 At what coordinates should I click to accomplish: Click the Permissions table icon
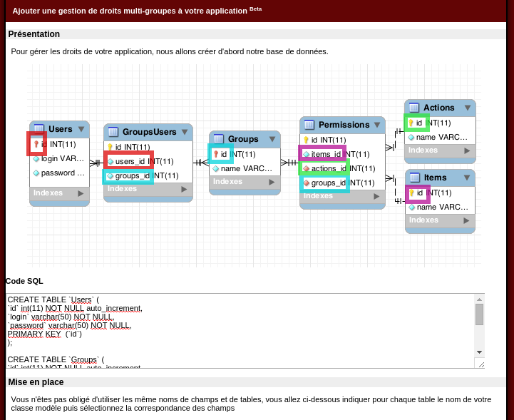(309, 125)
